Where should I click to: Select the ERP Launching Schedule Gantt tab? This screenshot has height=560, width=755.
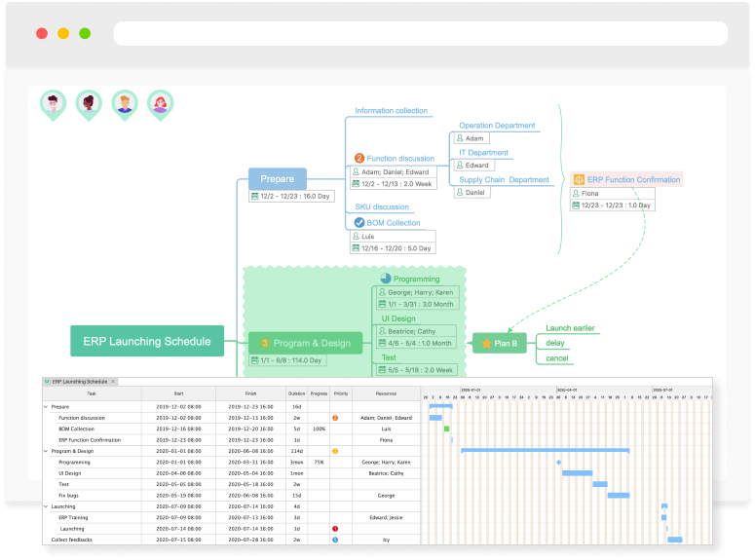pos(78,382)
